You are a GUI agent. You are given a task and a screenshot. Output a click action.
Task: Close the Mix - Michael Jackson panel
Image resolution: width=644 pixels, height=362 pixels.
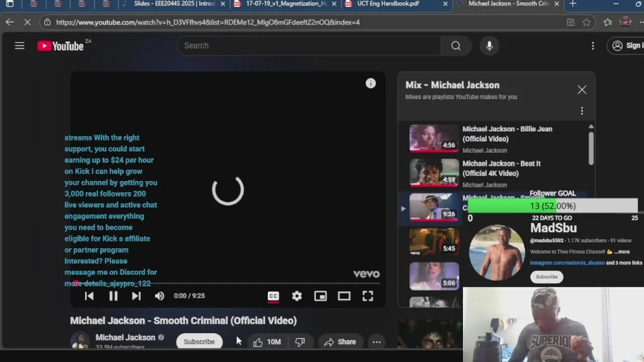point(582,89)
